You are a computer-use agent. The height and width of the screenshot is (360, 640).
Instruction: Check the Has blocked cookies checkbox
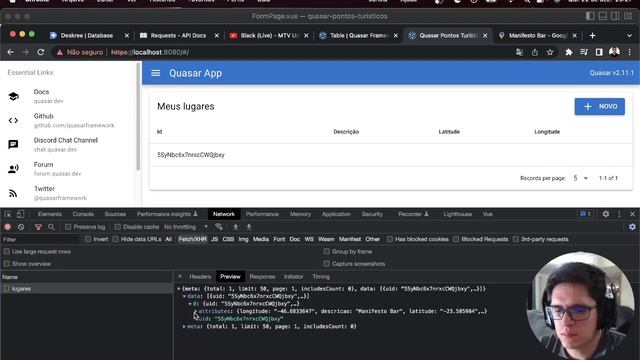(x=390, y=239)
